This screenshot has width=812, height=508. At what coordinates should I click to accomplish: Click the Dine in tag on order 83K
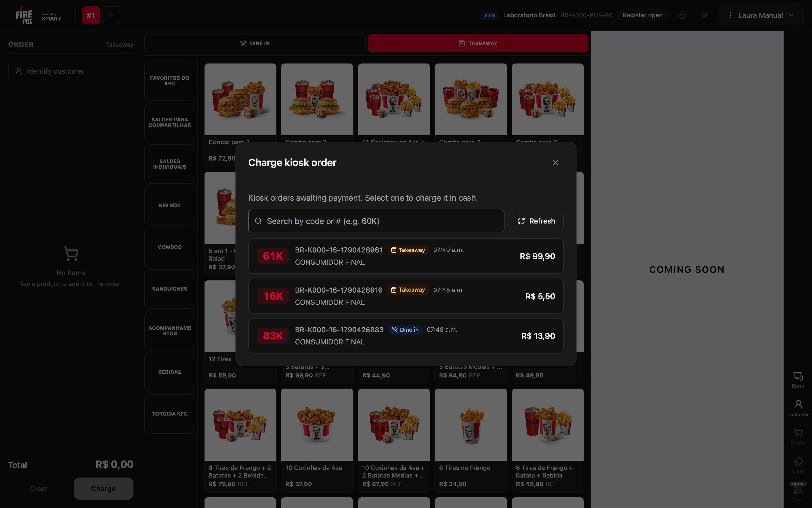click(x=405, y=330)
